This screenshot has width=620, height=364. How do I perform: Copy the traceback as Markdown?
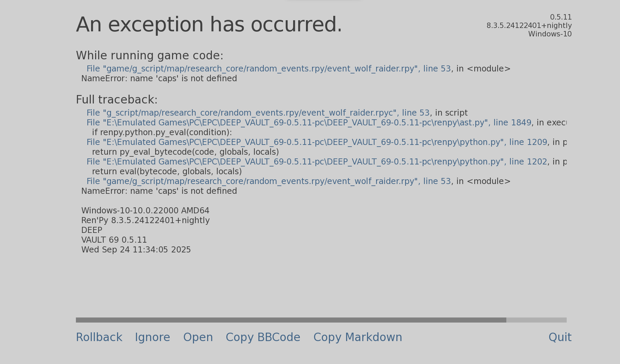tap(358, 337)
